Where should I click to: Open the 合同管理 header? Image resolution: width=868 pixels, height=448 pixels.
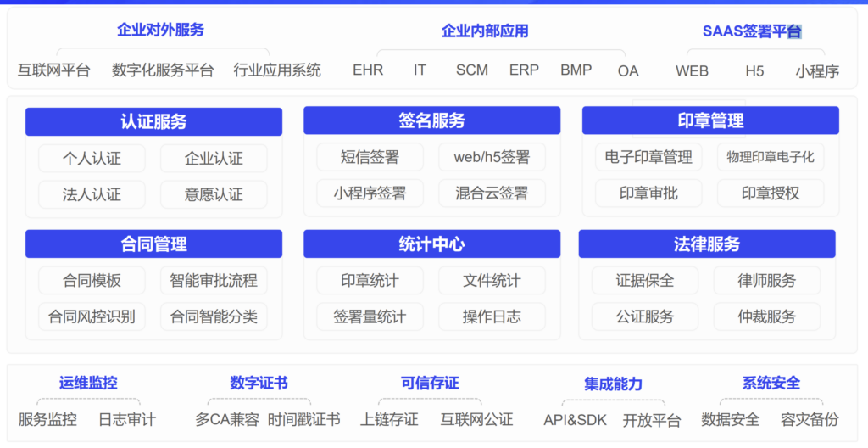153,244
